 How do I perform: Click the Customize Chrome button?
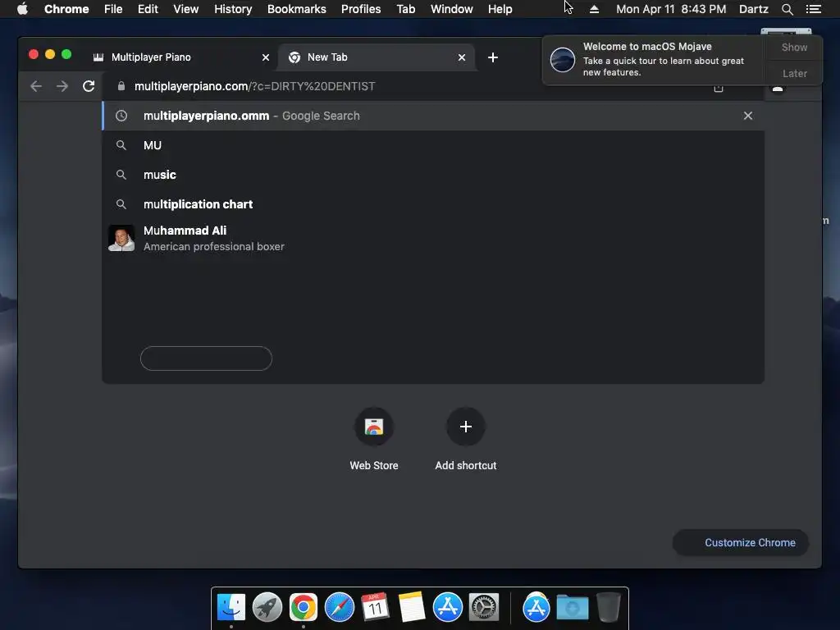[741, 543]
